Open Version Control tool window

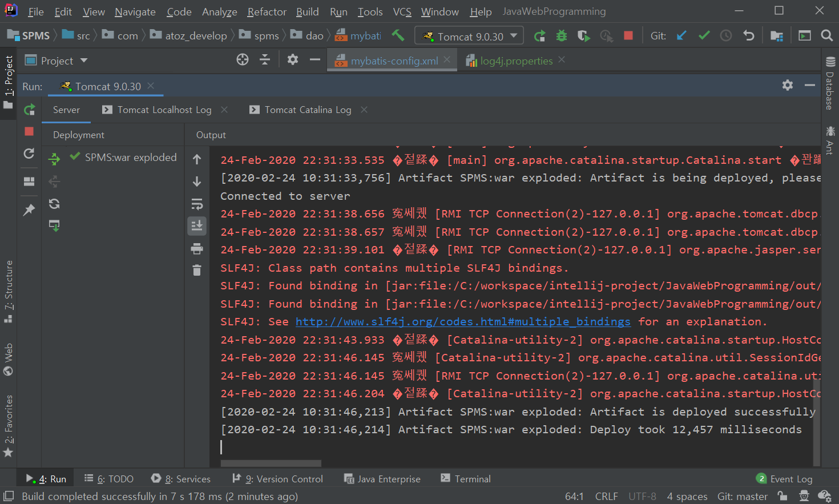(x=277, y=479)
